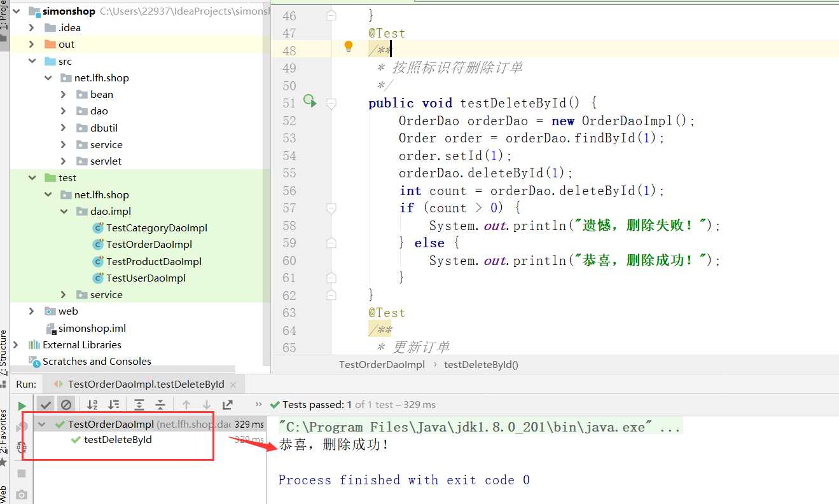Click green checkmark beside testDeleteById result
The width and height of the screenshot is (839, 504).
tap(76, 440)
